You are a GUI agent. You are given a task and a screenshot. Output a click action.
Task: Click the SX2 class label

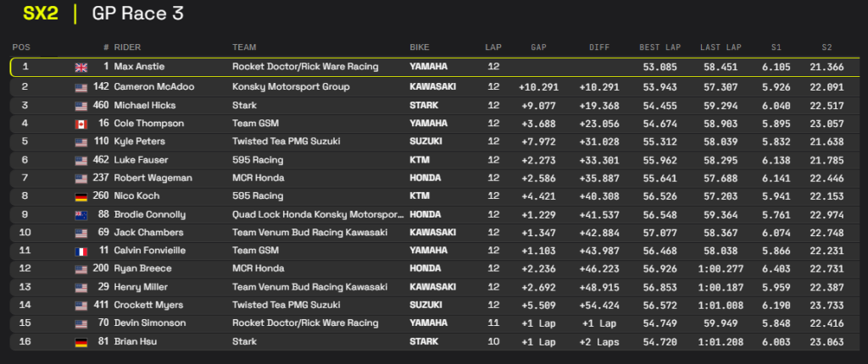pyautogui.click(x=41, y=14)
